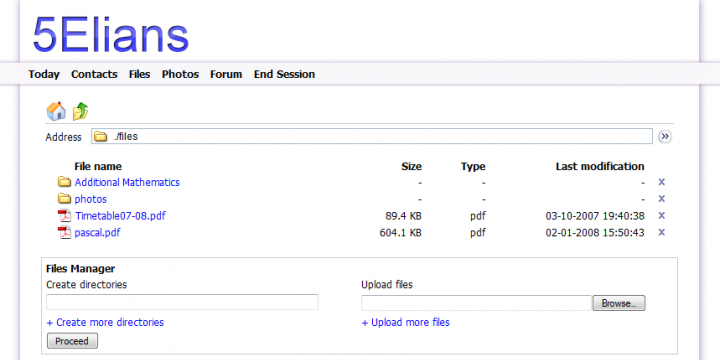Go to the Contacts page

(94, 74)
